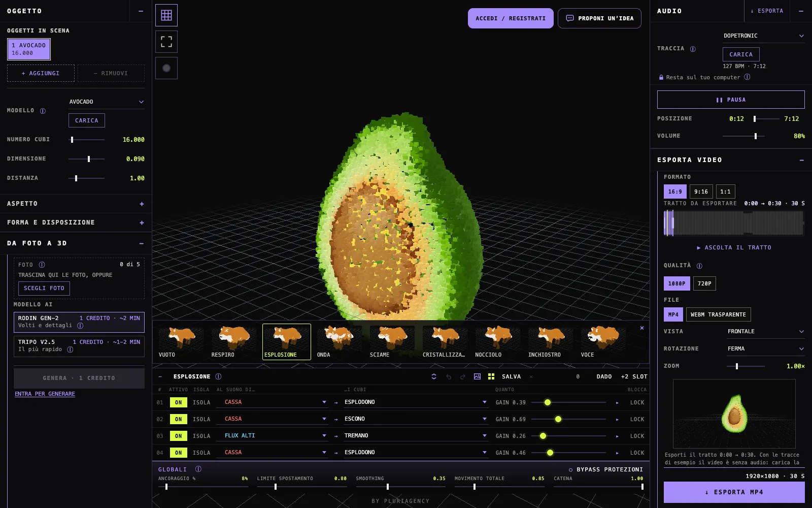Click info icon next to GLOBALI

[198, 469]
